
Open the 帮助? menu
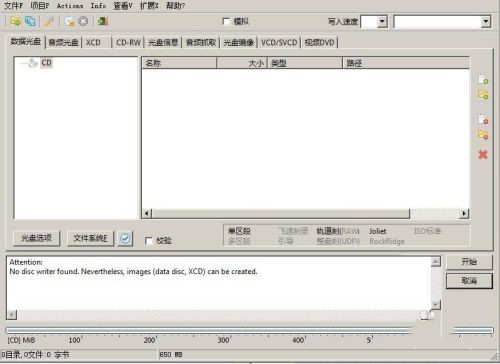tap(176, 6)
